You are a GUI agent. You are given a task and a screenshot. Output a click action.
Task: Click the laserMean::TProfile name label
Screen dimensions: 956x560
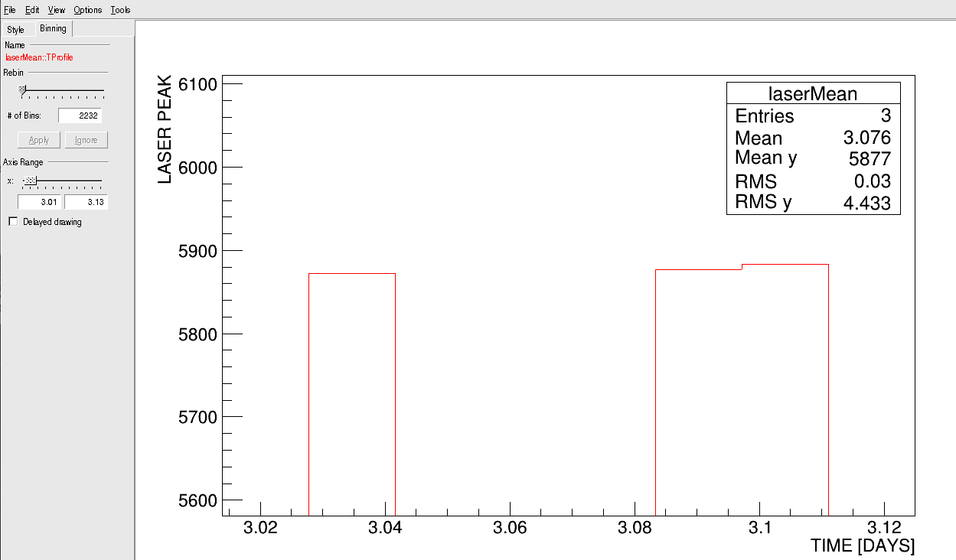(x=39, y=57)
